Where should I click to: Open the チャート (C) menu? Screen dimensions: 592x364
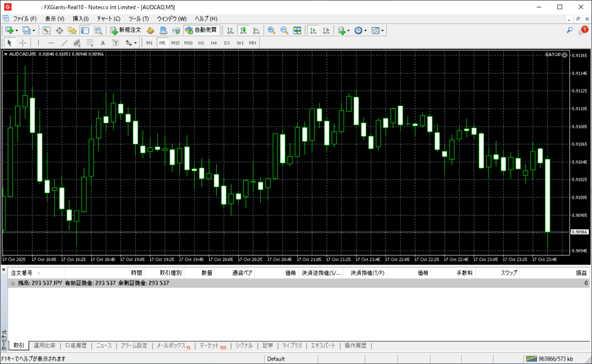[x=109, y=18]
